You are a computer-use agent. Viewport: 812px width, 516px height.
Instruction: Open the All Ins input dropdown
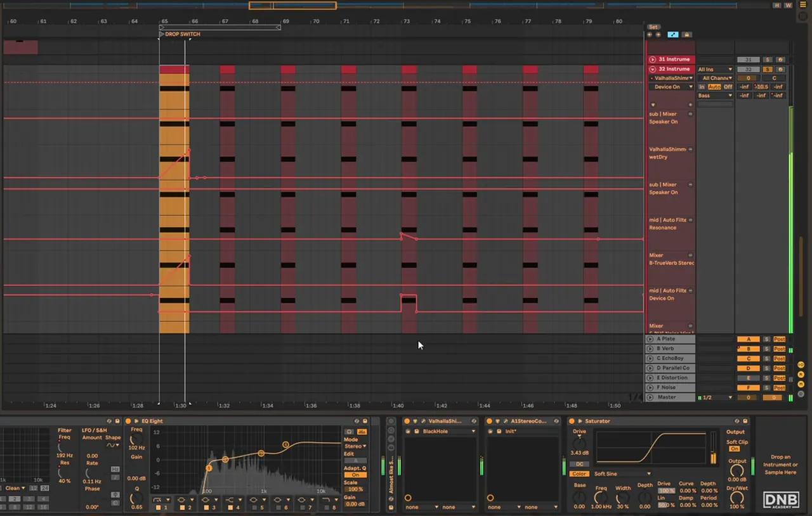pyautogui.click(x=715, y=69)
